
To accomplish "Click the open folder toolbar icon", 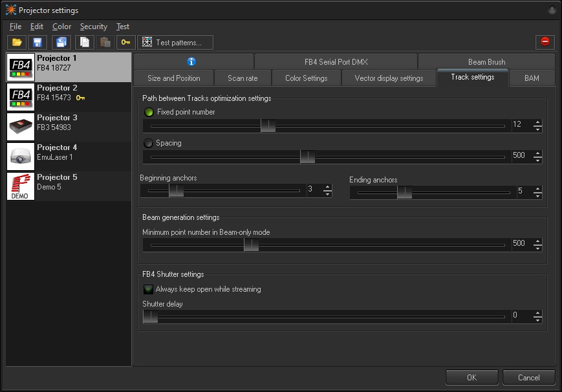I will [x=17, y=43].
